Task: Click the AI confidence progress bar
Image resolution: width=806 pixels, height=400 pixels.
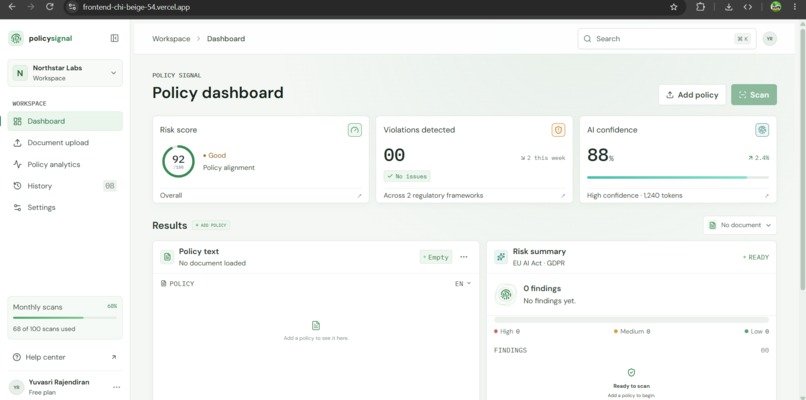Action: pyautogui.click(x=678, y=177)
